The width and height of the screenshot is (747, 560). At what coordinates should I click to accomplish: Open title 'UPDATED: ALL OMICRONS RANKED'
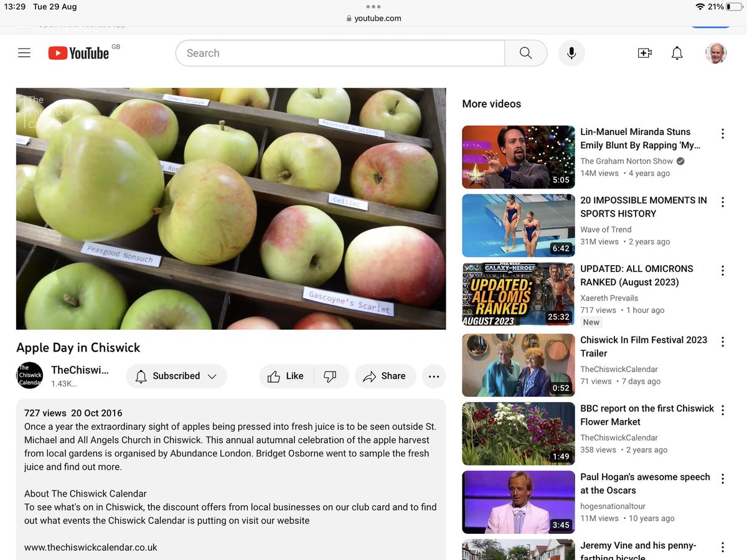tap(637, 276)
